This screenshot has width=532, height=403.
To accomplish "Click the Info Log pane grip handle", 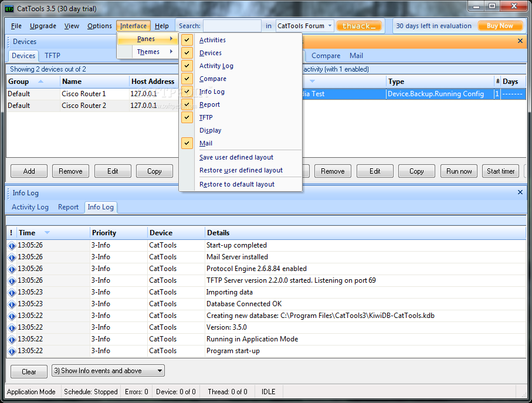I will tap(8, 193).
